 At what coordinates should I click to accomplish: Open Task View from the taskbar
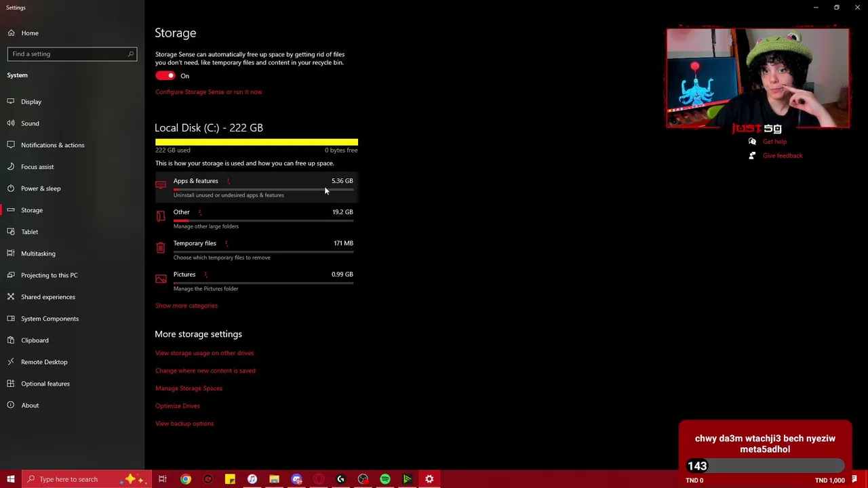click(163, 479)
